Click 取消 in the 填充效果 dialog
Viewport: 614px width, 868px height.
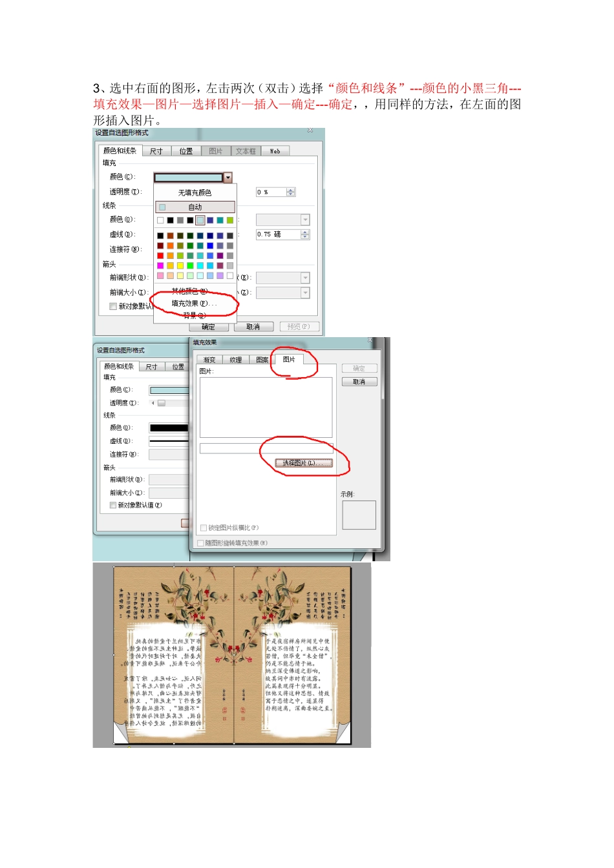tap(359, 382)
